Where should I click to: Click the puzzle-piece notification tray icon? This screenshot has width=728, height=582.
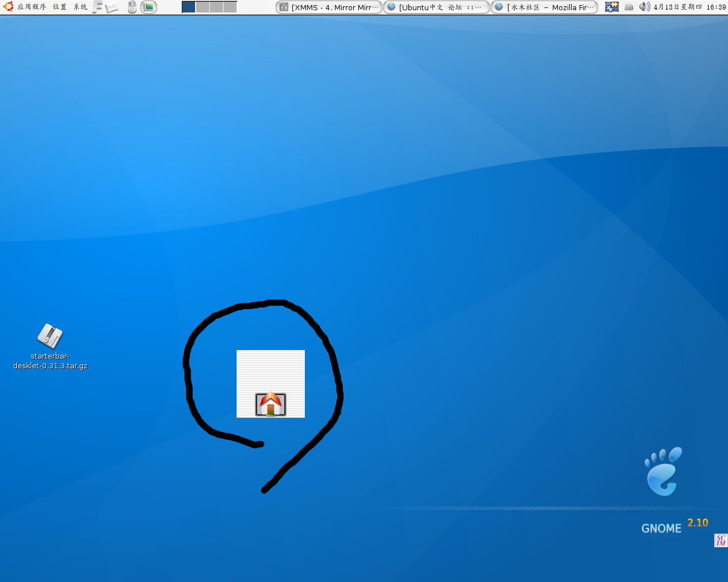(612, 7)
